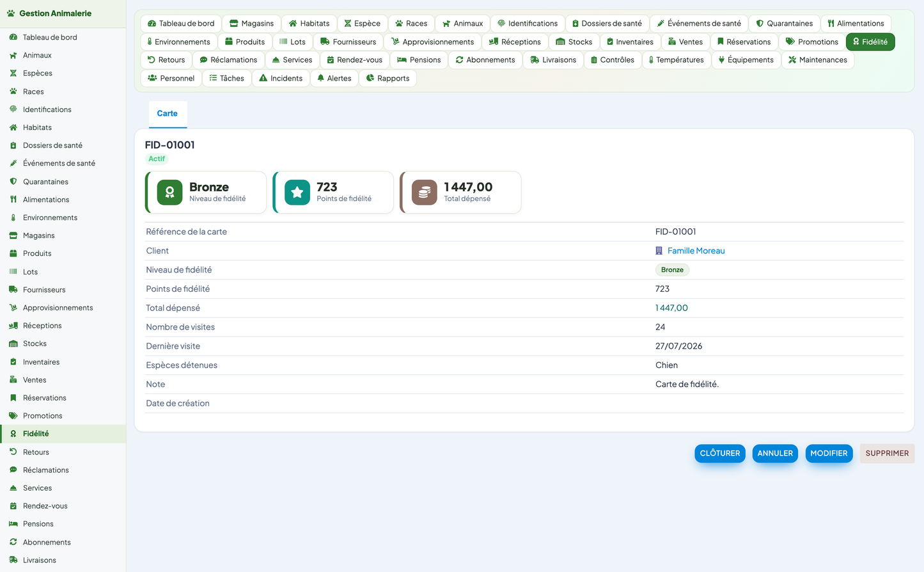Switch to the Carte tab
Viewport: 924px width, 572px height.
point(168,113)
